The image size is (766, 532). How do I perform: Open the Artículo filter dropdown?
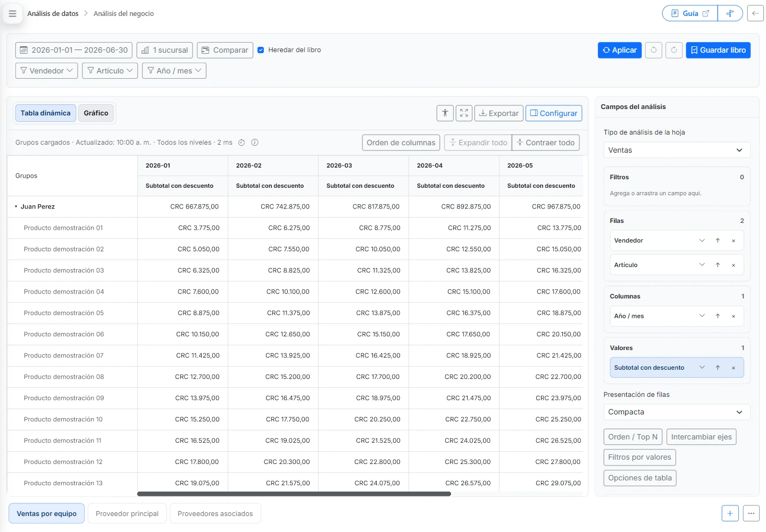[x=110, y=71]
